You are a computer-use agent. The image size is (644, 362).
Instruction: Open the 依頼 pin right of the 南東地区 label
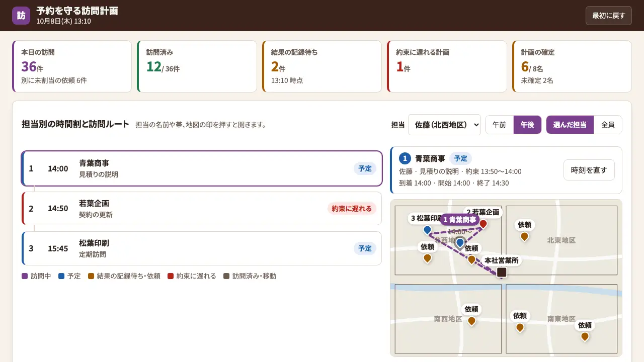coord(585,337)
